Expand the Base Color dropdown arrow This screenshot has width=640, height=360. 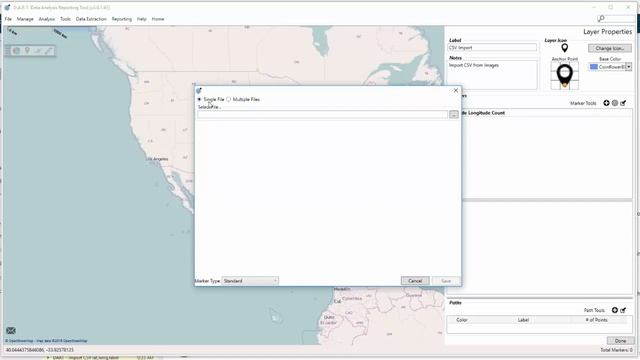629,67
